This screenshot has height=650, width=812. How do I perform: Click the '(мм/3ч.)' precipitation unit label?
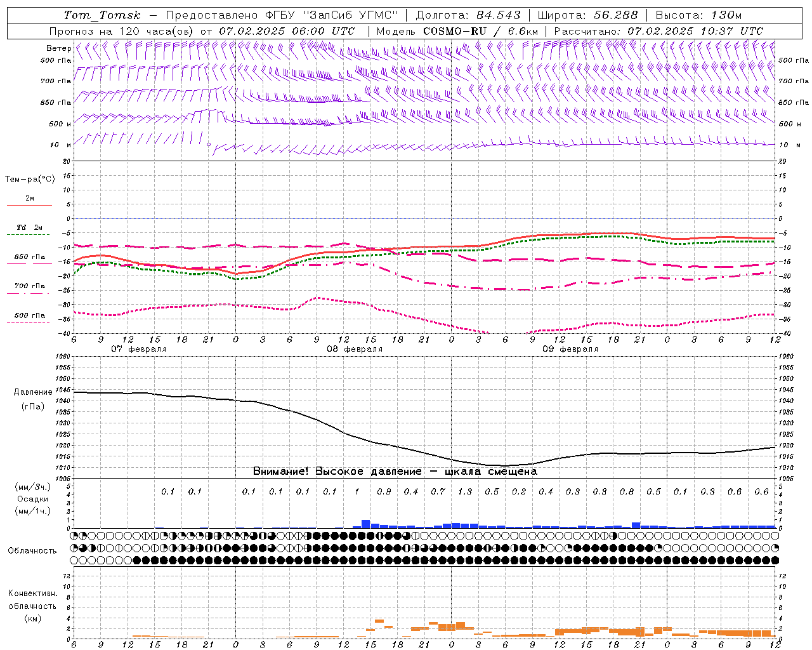(33, 487)
